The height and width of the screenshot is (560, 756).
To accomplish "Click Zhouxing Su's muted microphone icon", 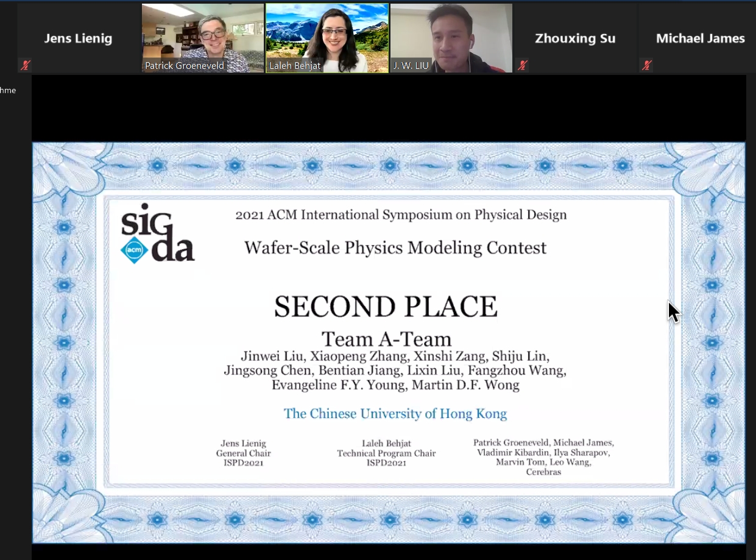I will click(x=522, y=65).
